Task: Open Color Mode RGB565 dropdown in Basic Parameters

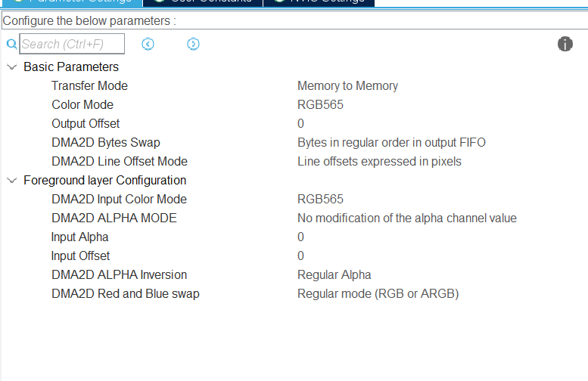Action: click(x=320, y=104)
